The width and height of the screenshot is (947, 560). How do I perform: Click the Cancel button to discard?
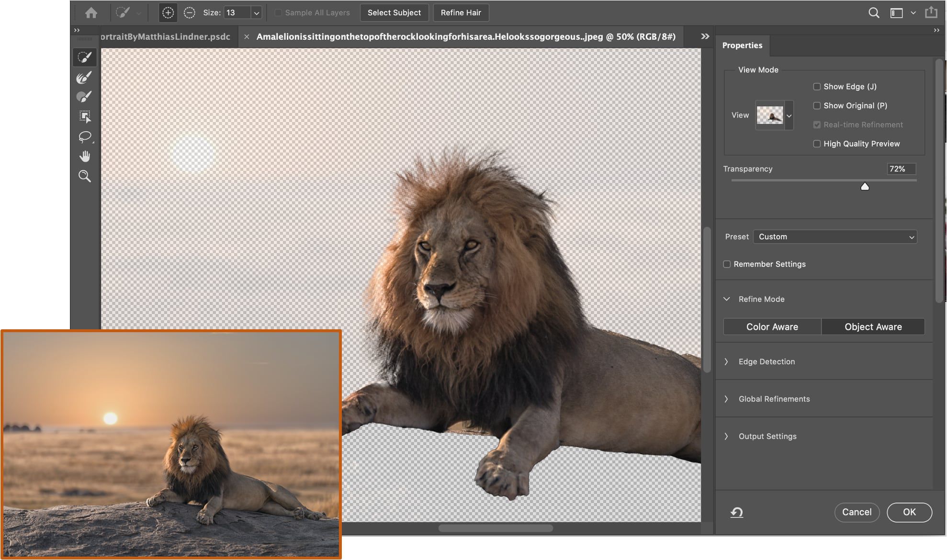[857, 512]
